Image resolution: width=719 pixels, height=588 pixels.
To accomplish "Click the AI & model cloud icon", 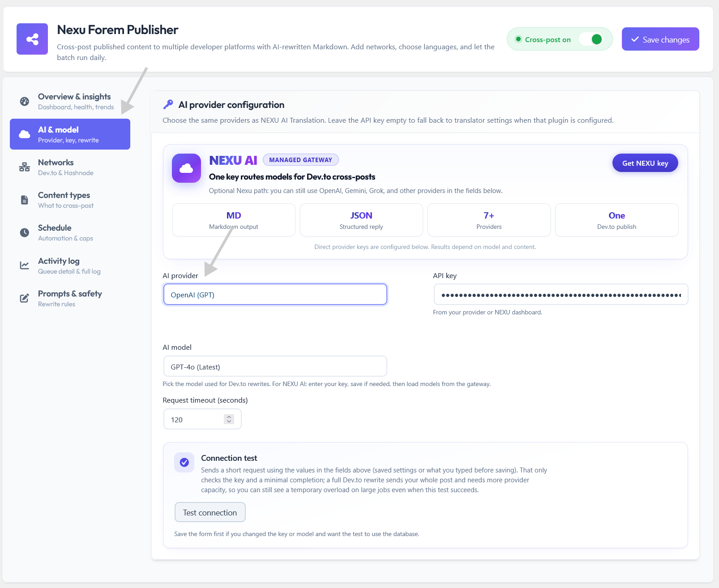I will (25, 134).
